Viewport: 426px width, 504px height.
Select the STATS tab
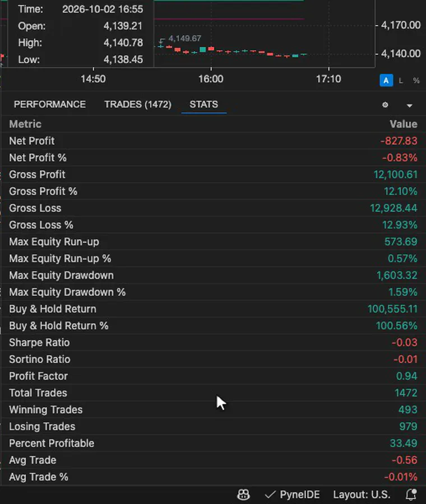click(x=203, y=105)
